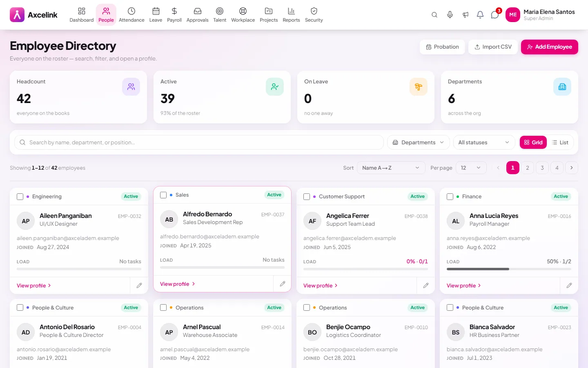Tick Bianca Salvador's card checkbox

click(x=450, y=307)
